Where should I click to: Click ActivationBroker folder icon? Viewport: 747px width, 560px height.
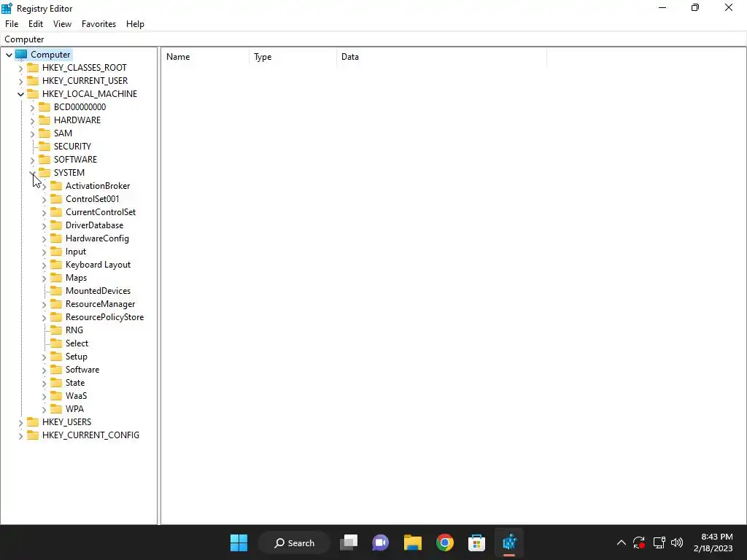point(56,186)
